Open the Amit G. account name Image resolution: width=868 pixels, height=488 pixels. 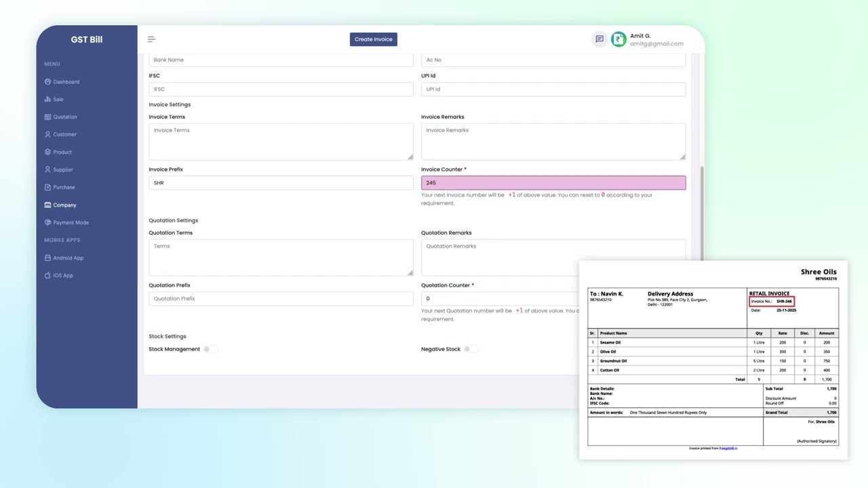pyautogui.click(x=640, y=36)
